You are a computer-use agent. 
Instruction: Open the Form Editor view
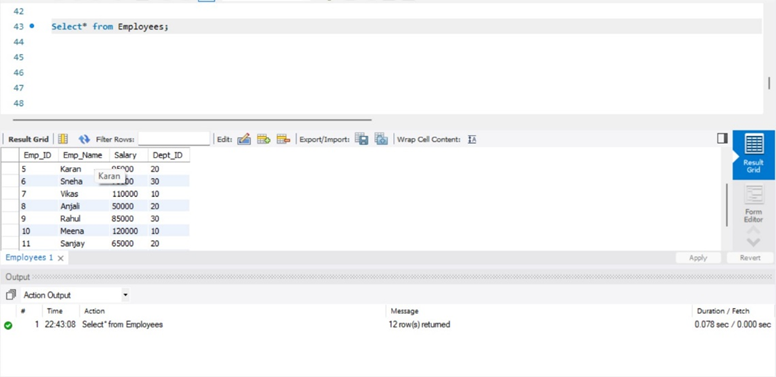(x=753, y=204)
